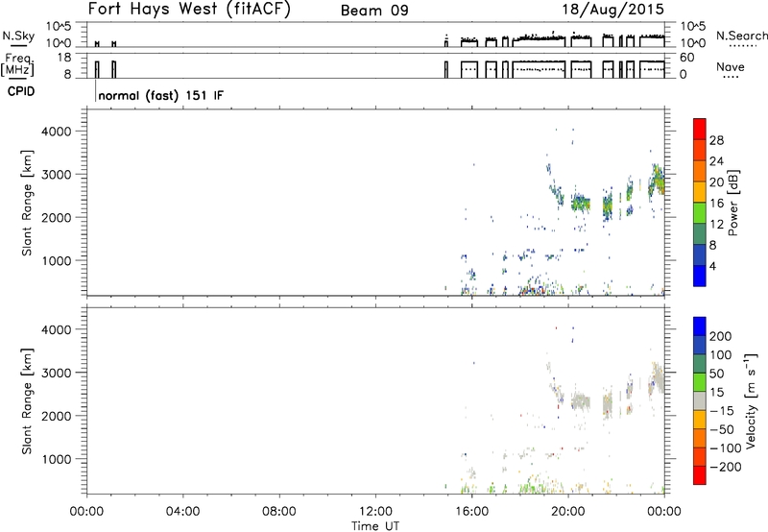Click the '-50' velocity scale value
The image size is (768, 532).
723,429
